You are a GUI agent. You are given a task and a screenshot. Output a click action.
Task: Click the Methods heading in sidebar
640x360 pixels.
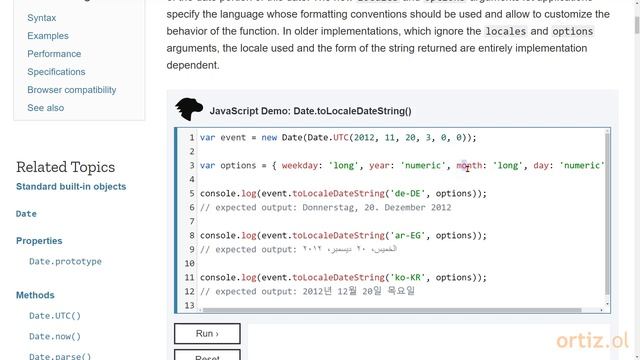35,295
